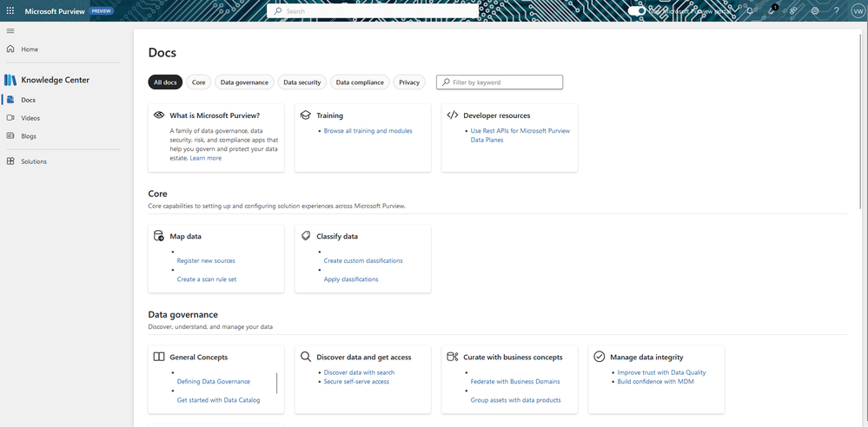Click the General Concepts book icon
Screen dimensions: 868x427
point(159,357)
